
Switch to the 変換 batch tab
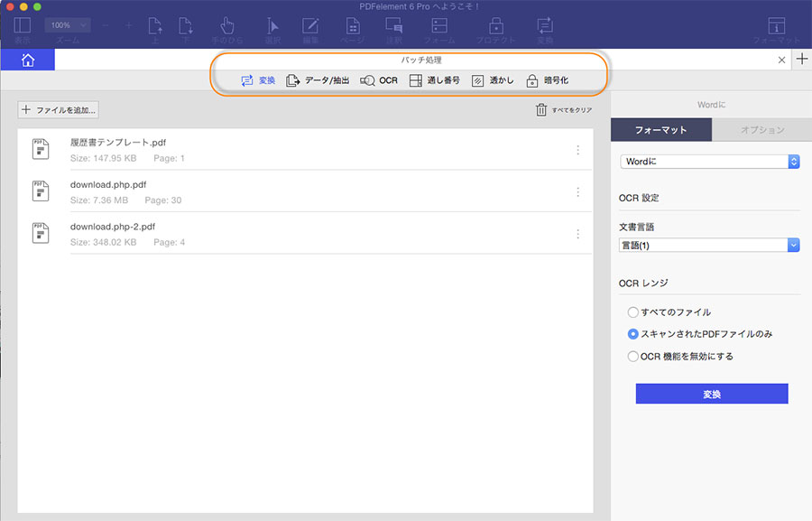tap(258, 80)
